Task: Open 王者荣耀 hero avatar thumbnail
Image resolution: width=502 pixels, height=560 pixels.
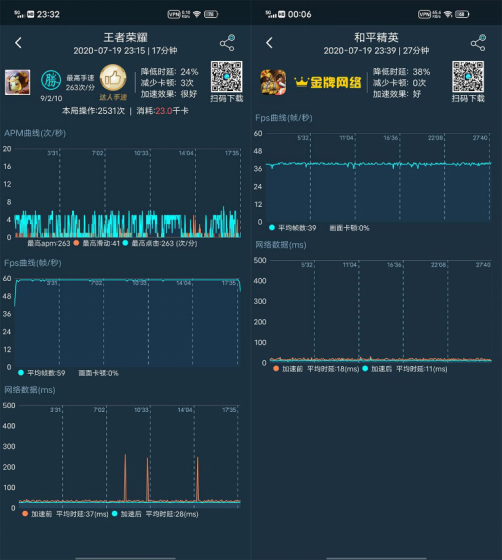Action: (17, 82)
